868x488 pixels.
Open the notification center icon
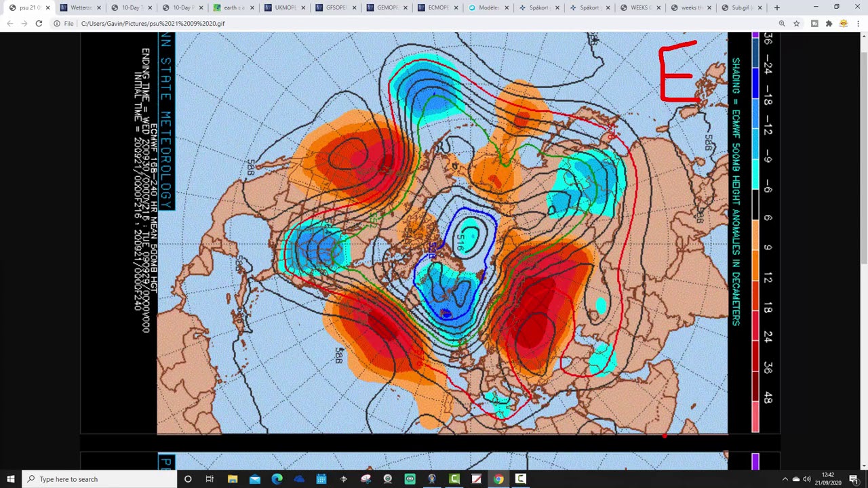coord(854,479)
